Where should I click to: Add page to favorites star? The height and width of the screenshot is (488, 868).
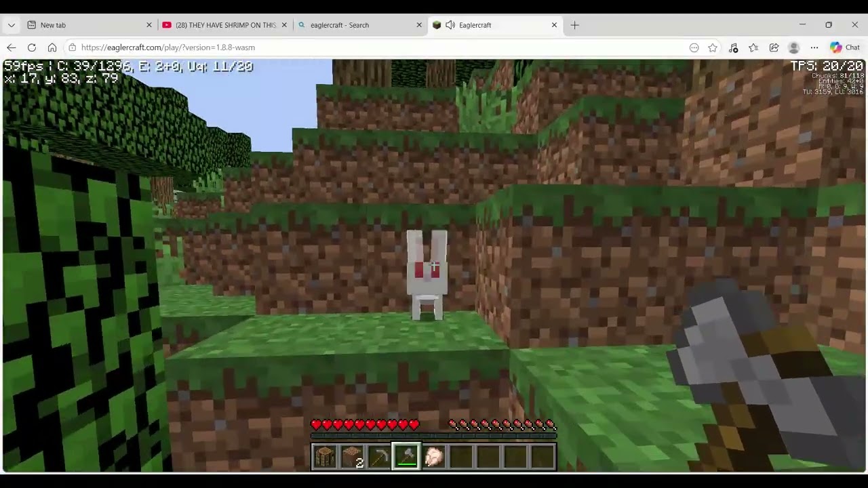click(x=713, y=47)
